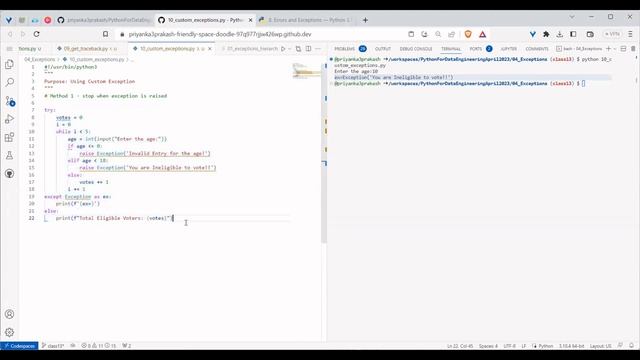This screenshot has width=640, height=360.
Task: Create a new terminal with the plus icon
Action: [608, 49]
